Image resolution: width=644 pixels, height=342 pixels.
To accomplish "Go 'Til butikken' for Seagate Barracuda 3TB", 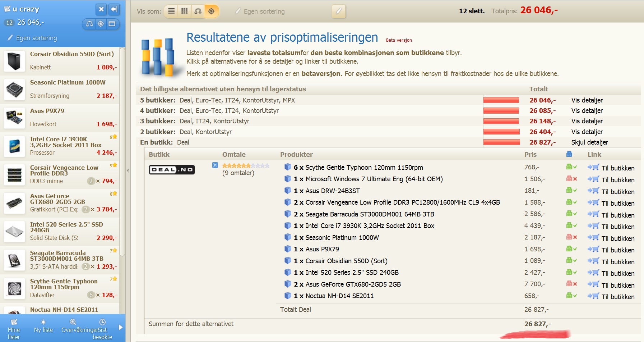I will (x=618, y=215).
